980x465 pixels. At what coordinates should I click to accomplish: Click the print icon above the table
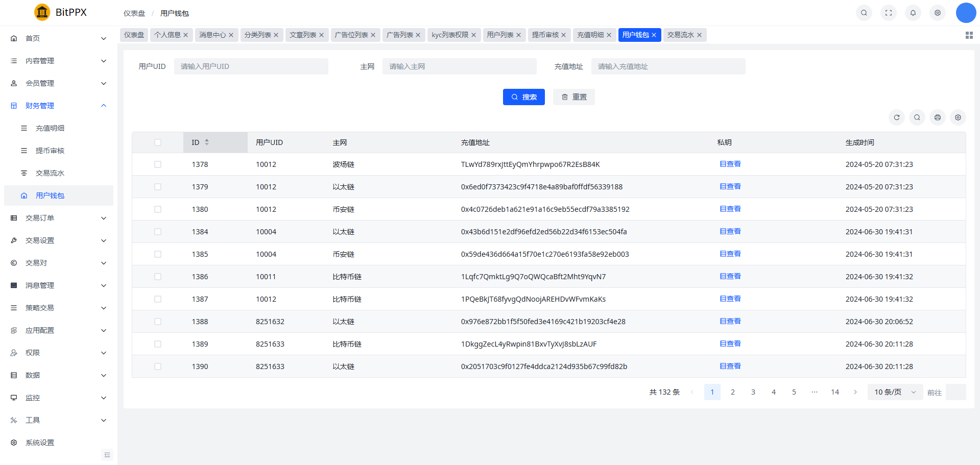[x=937, y=117]
